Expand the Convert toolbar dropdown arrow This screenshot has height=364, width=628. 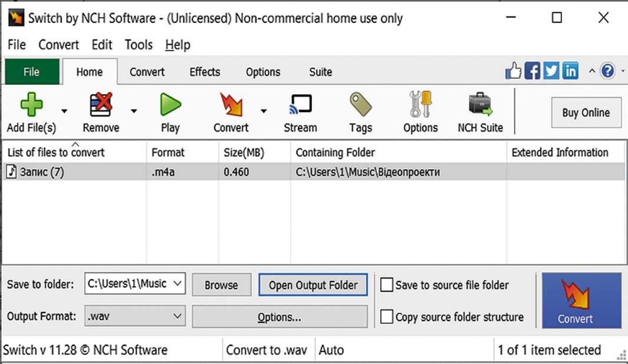click(264, 111)
